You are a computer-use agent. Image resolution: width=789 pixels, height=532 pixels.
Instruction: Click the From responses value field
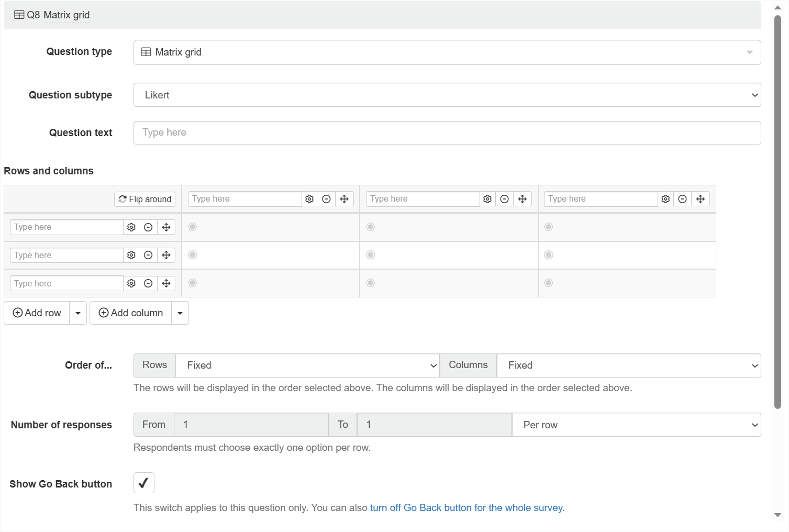pos(251,425)
